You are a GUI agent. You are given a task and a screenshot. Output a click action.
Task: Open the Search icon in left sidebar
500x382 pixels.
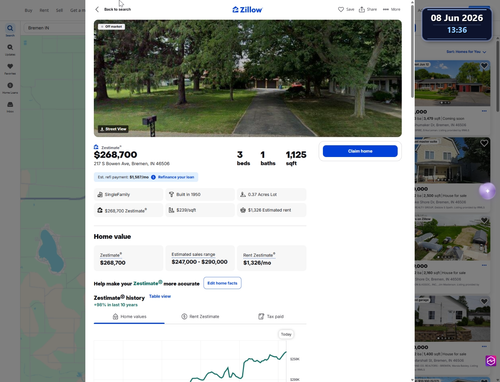point(10,30)
